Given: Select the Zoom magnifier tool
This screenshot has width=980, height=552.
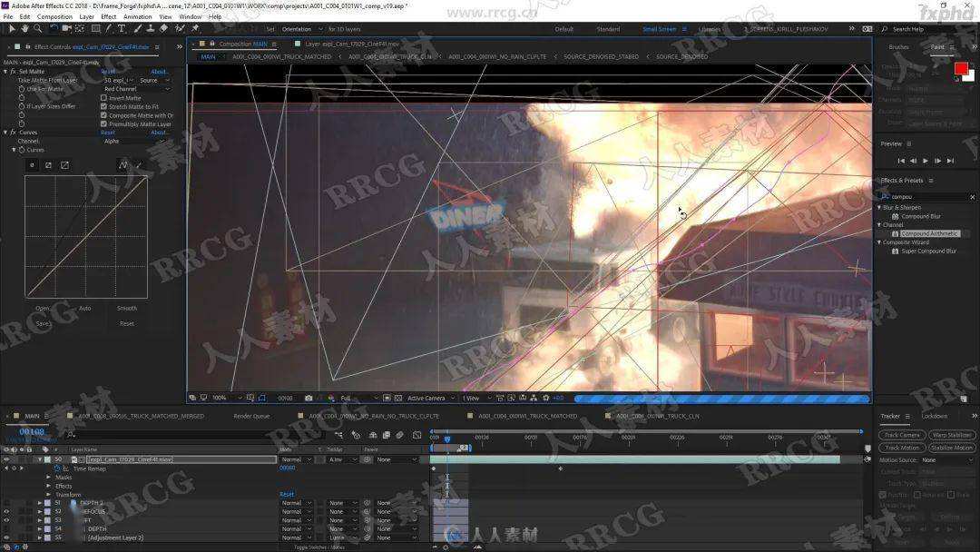Looking at the screenshot, I should [x=38, y=29].
